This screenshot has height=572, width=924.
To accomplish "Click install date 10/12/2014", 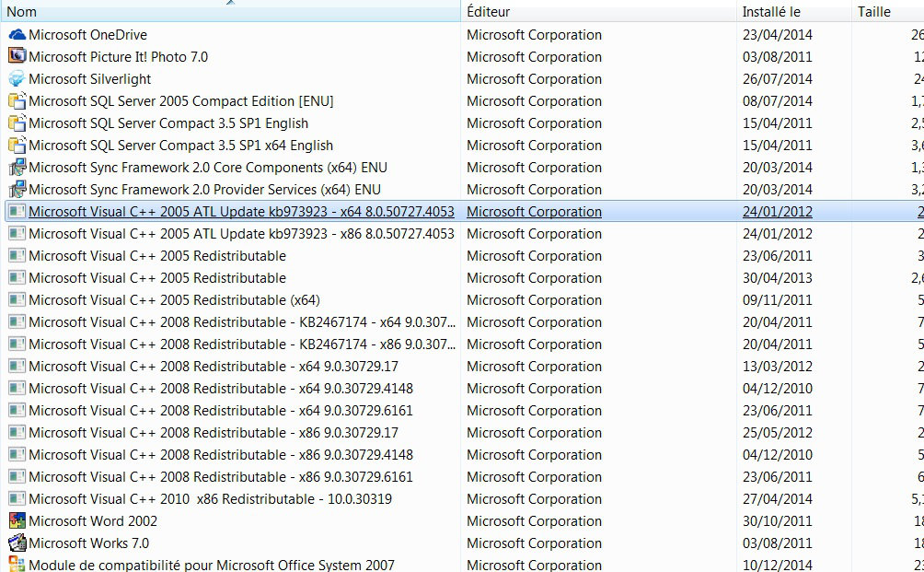I will pyautogui.click(x=778, y=565).
